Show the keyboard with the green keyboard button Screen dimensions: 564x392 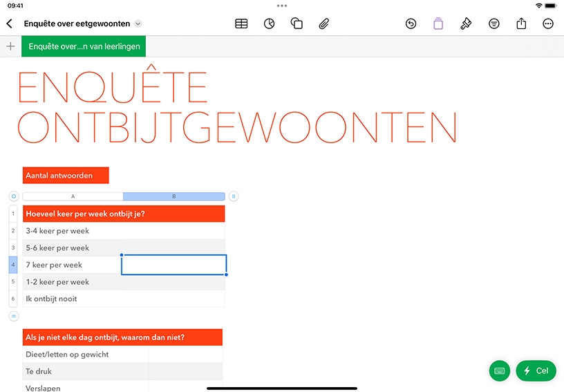500,371
